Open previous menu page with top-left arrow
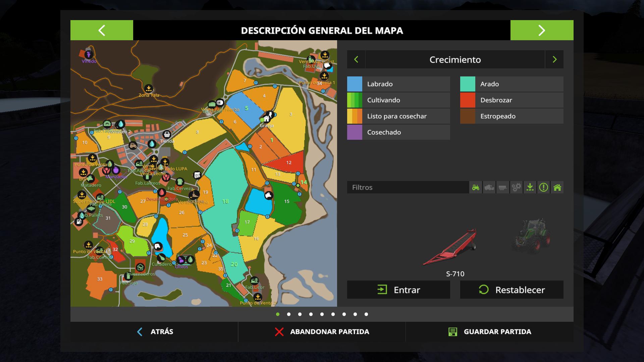 (x=102, y=30)
